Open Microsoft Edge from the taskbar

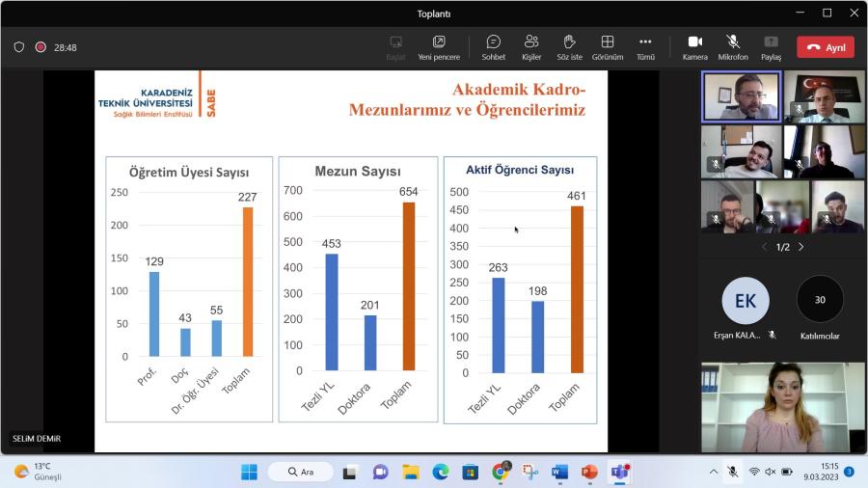click(x=441, y=473)
